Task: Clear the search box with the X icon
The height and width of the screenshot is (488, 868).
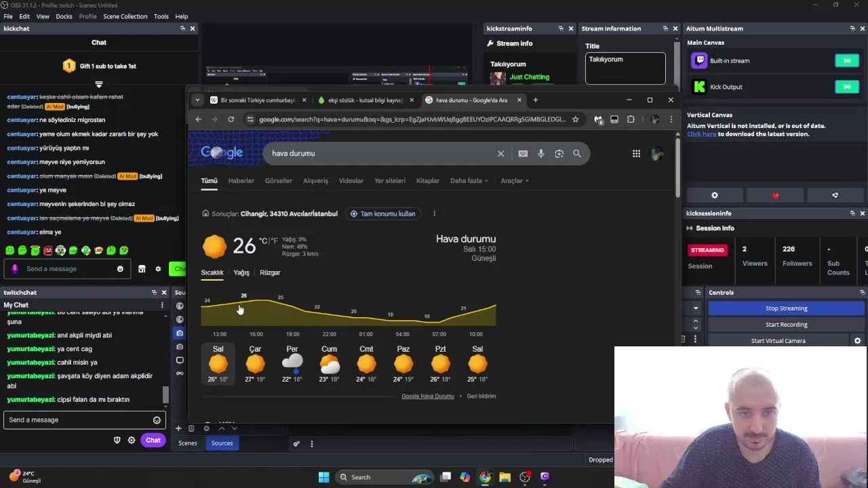Action: 500,154
